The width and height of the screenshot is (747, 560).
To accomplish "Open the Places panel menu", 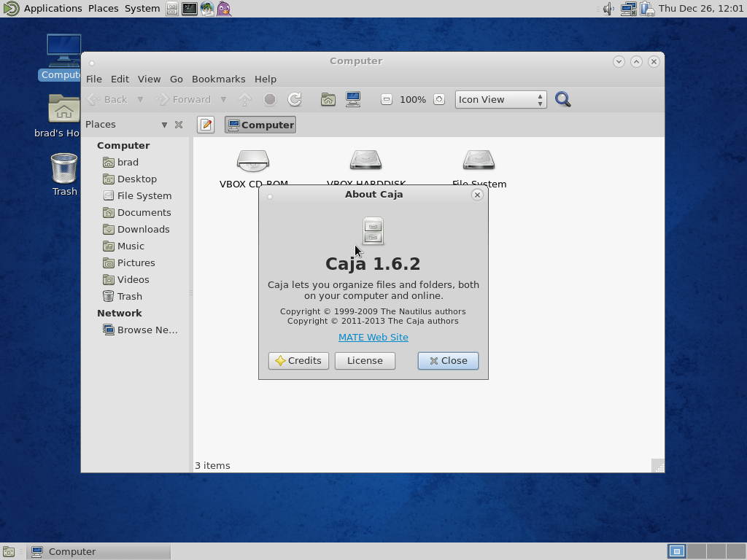I will [104, 9].
